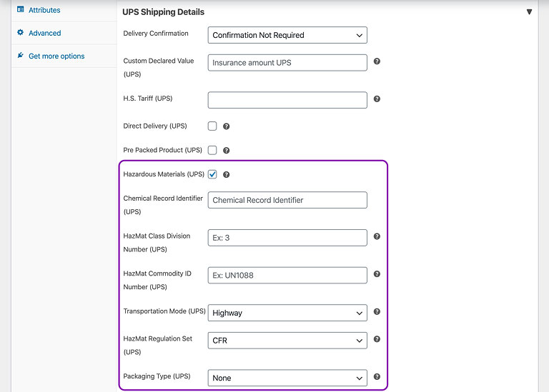Click the Advanced gear icon

(x=20, y=33)
